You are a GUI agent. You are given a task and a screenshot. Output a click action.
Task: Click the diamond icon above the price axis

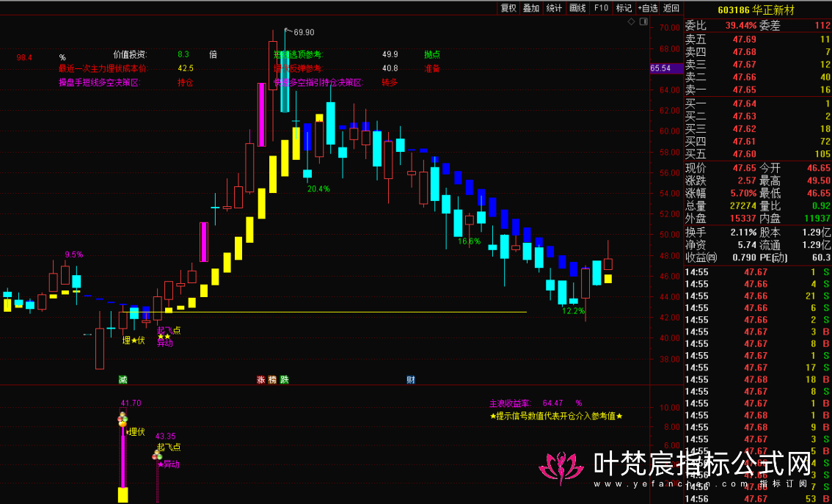coord(631,22)
